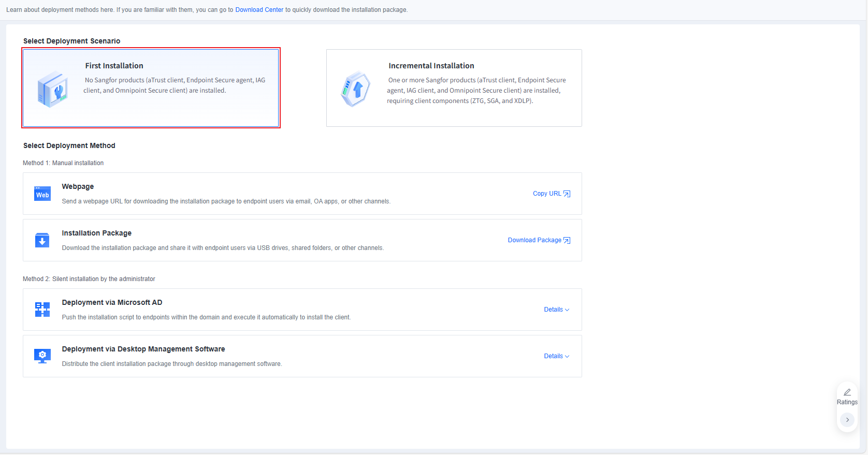
Task: Click the Deployment via Microsoft AD heading
Action: (x=112, y=302)
